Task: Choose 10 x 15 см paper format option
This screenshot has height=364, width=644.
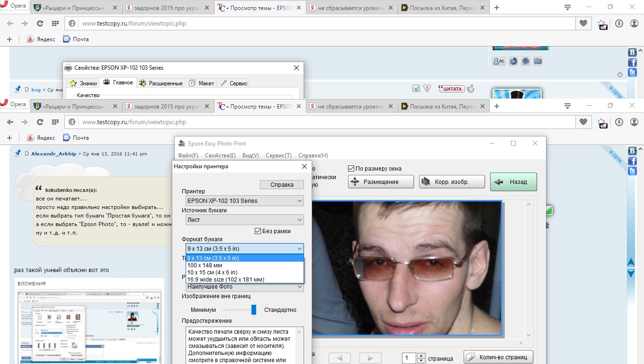Action: (212, 273)
